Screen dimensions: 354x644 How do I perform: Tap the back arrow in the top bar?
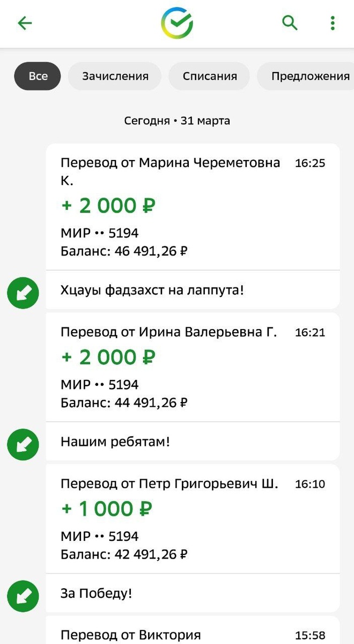click(x=25, y=23)
